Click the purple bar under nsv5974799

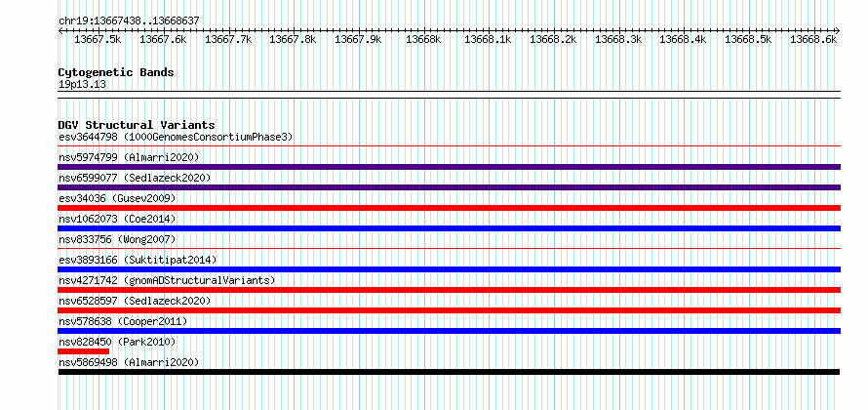[449, 167]
